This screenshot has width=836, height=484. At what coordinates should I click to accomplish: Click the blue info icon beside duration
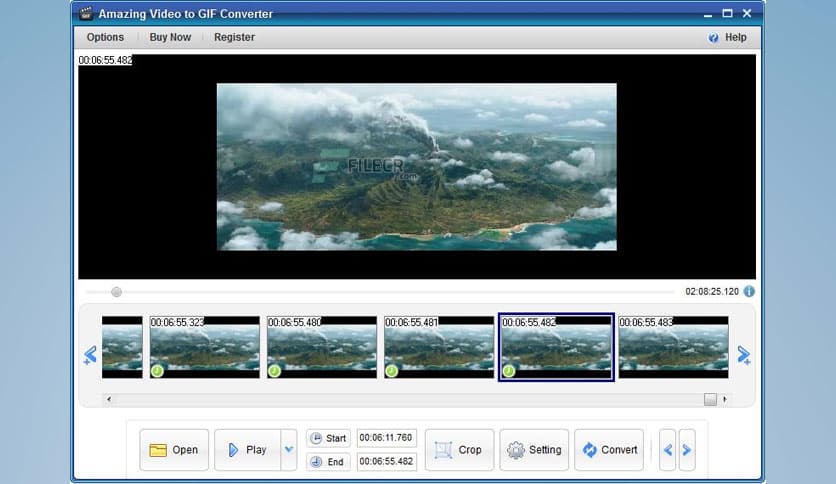[x=749, y=291]
